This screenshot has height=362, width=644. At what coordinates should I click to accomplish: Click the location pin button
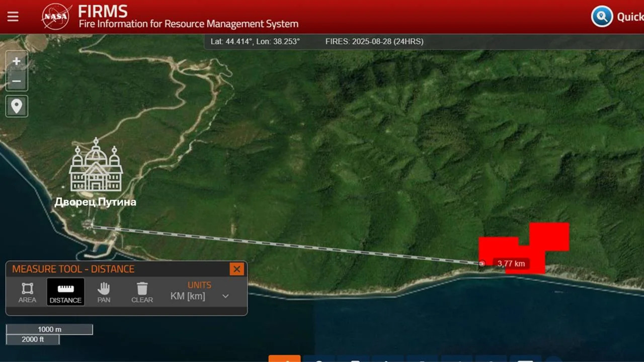click(17, 106)
